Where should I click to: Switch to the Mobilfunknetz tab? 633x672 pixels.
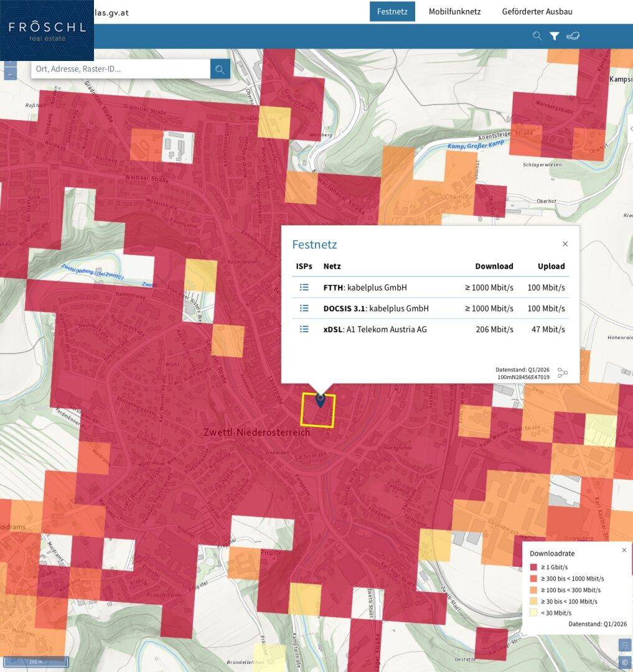(454, 12)
